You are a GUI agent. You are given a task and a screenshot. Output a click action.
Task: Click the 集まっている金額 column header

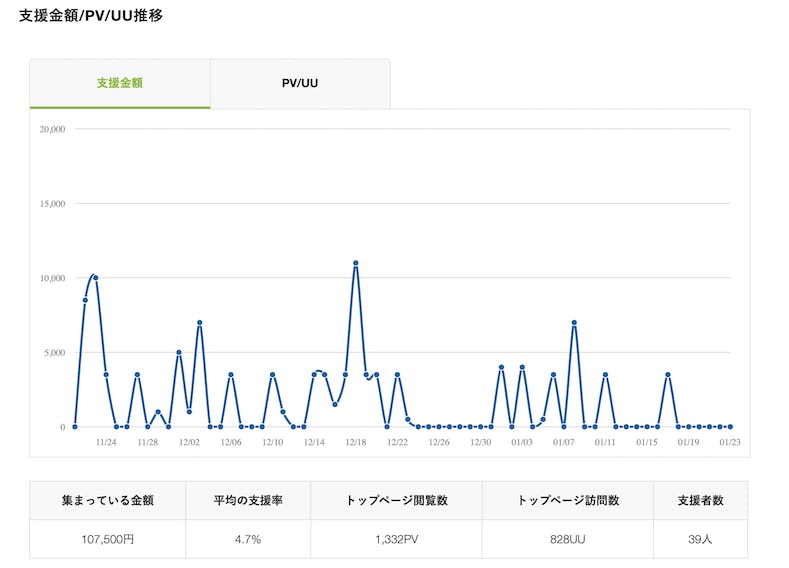(x=107, y=500)
